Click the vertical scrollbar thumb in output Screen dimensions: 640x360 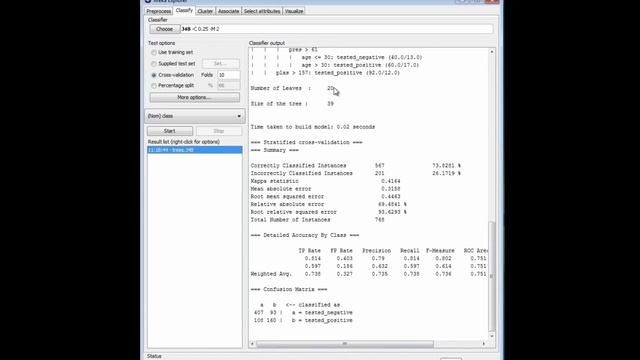pyautogui.click(x=492, y=276)
